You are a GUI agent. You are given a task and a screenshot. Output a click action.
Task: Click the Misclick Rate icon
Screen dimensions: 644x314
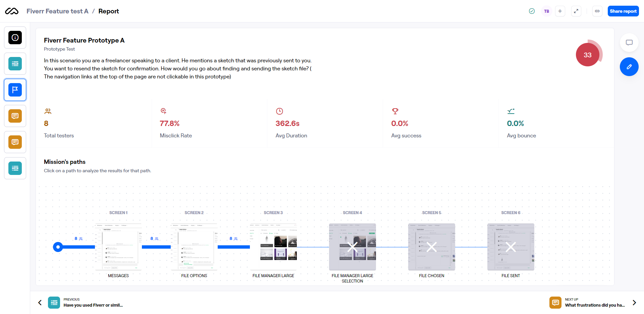tap(163, 111)
